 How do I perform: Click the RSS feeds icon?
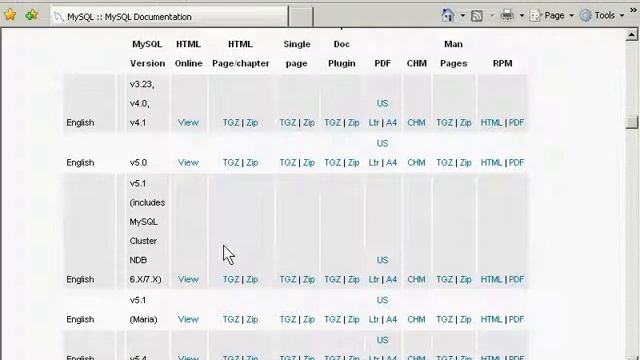click(x=477, y=16)
